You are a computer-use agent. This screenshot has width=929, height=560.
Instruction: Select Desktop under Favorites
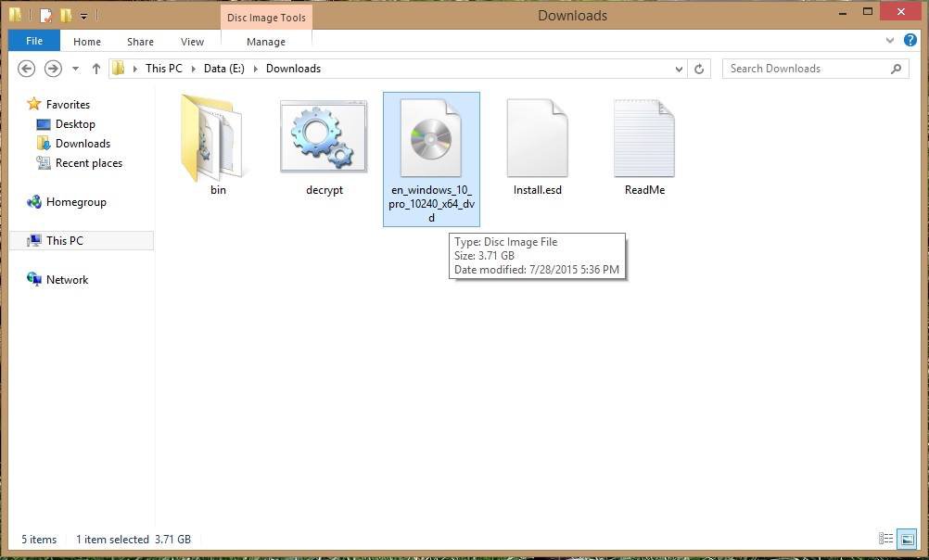tap(75, 124)
